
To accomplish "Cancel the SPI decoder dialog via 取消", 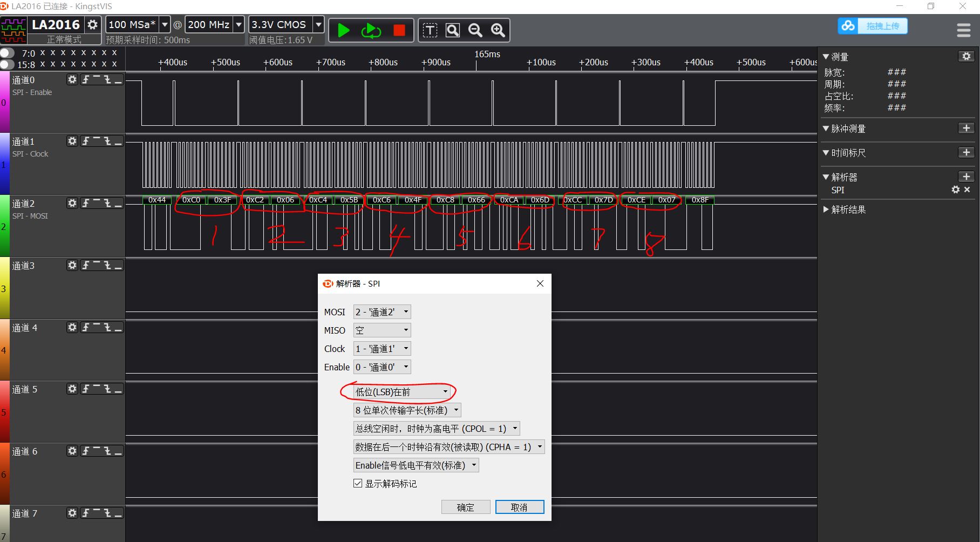I will point(519,507).
